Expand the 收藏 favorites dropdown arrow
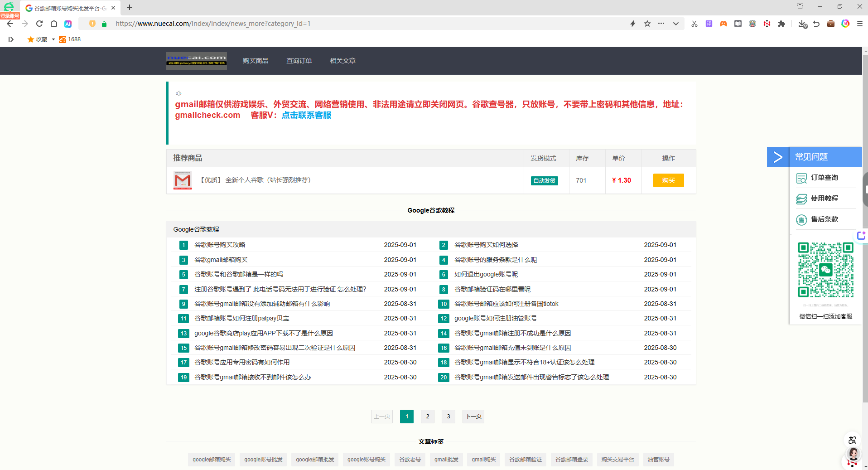Image resolution: width=868 pixels, height=470 pixels. [x=53, y=39]
